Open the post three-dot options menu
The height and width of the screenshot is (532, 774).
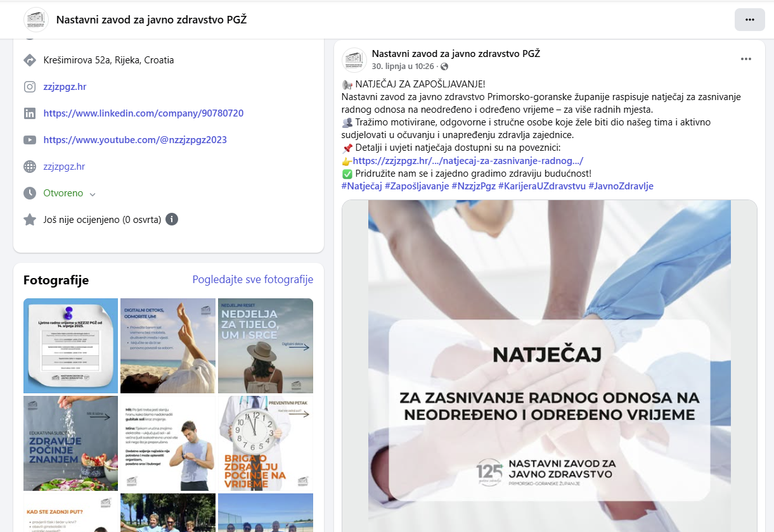746,59
